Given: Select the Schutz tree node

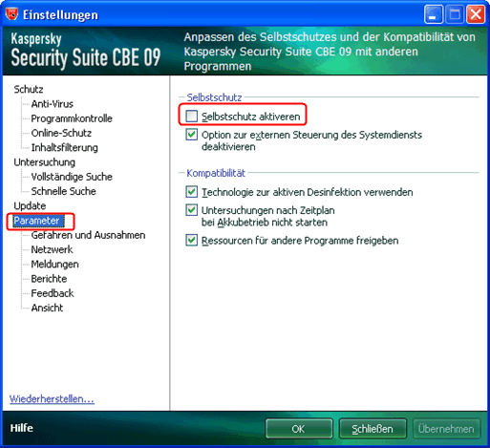Looking at the screenshot, I should click(29, 89).
